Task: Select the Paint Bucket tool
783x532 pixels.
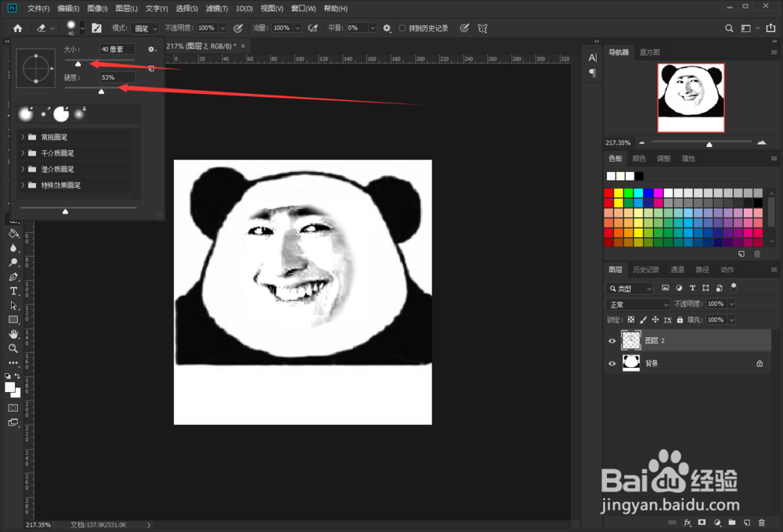Action: coord(13,234)
